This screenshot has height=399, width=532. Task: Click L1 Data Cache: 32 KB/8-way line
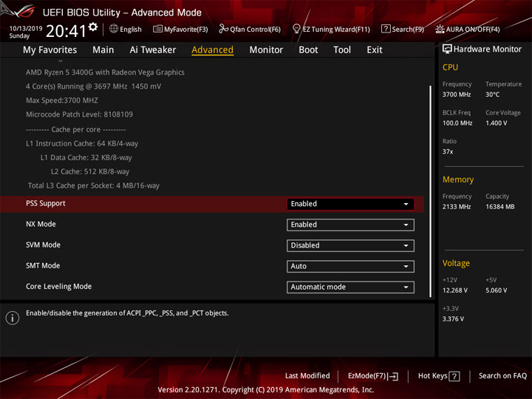pos(86,157)
